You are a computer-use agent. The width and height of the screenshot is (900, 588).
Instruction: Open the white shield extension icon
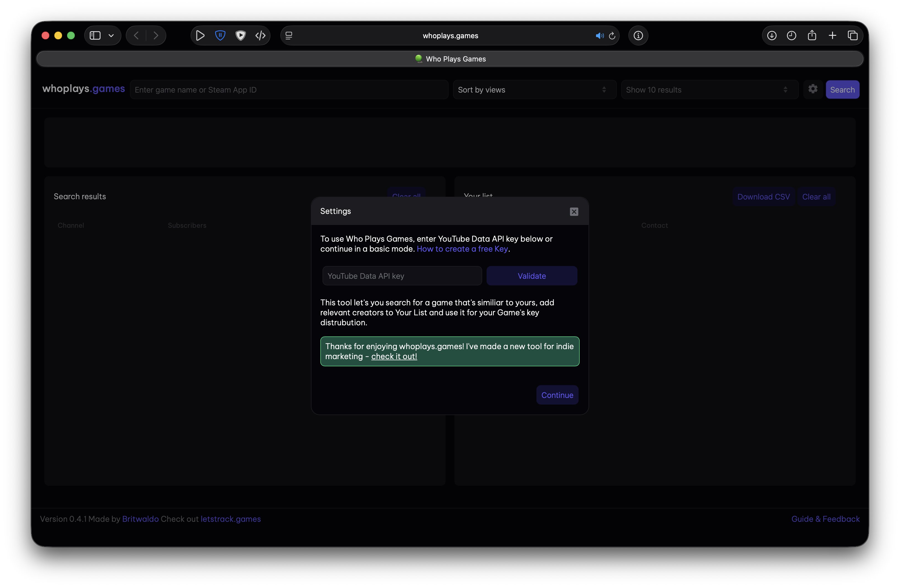click(x=241, y=35)
